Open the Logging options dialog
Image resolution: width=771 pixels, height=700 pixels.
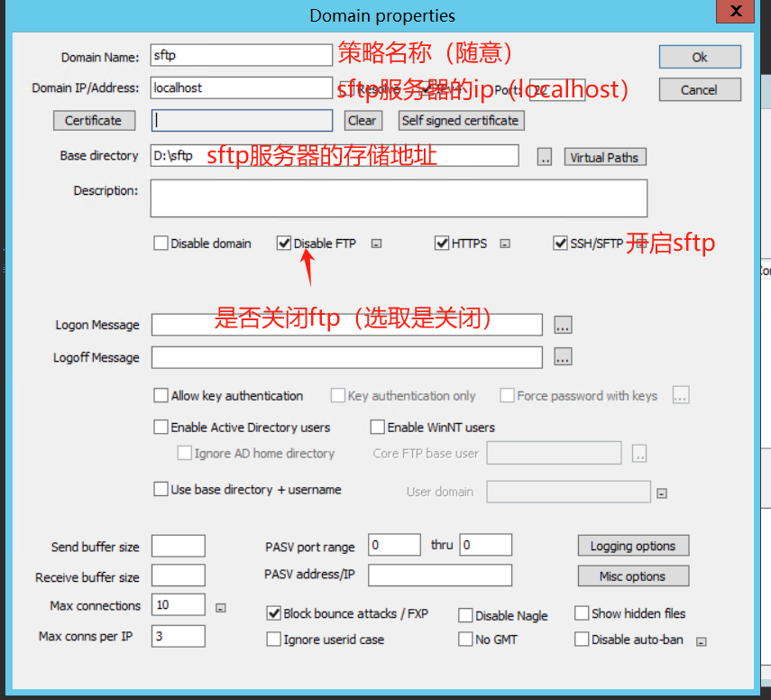click(x=633, y=545)
